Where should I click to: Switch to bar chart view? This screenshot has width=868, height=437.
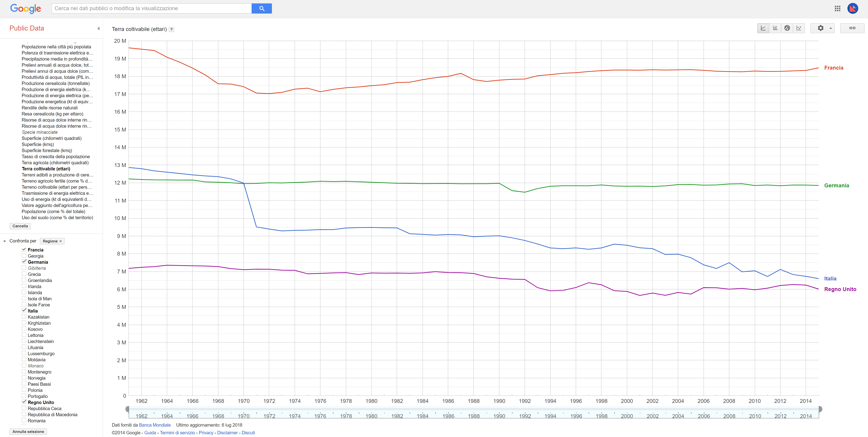[x=775, y=28]
